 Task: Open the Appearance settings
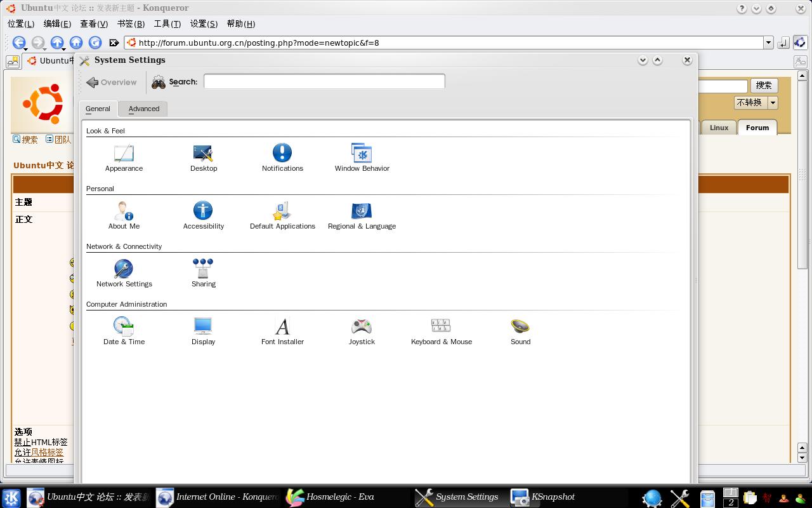tap(124, 158)
